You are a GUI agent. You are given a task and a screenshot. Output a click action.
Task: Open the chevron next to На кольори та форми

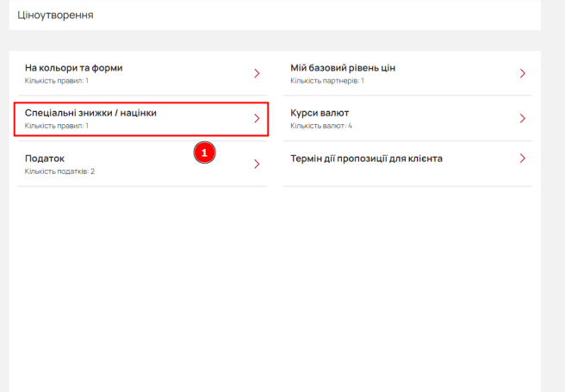tap(257, 73)
